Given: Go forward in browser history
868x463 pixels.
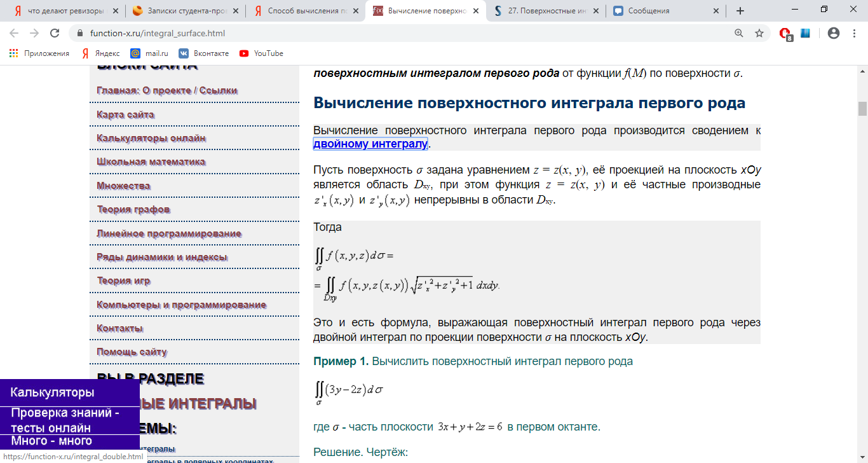Looking at the screenshot, I should 34,33.
